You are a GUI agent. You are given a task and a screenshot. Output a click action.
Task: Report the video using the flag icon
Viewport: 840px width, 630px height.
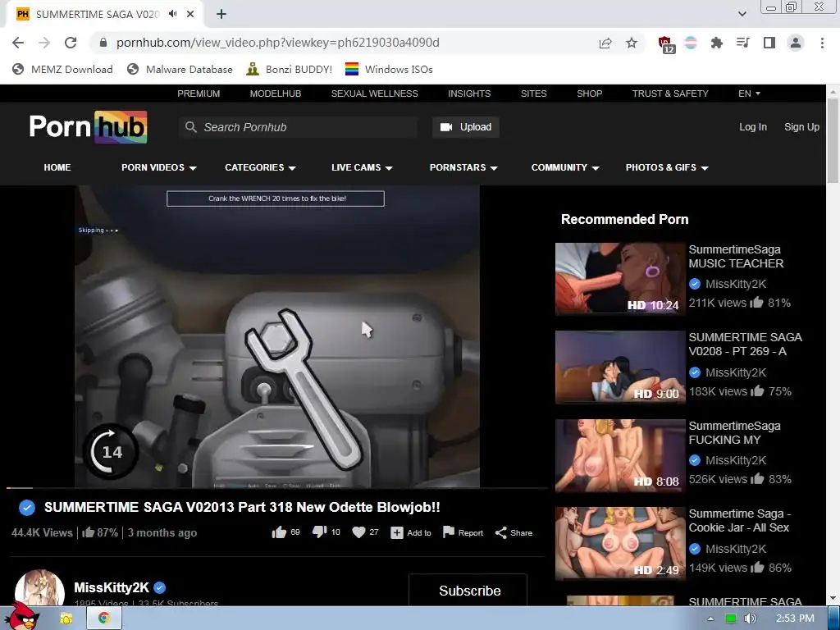[x=449, y=532]
